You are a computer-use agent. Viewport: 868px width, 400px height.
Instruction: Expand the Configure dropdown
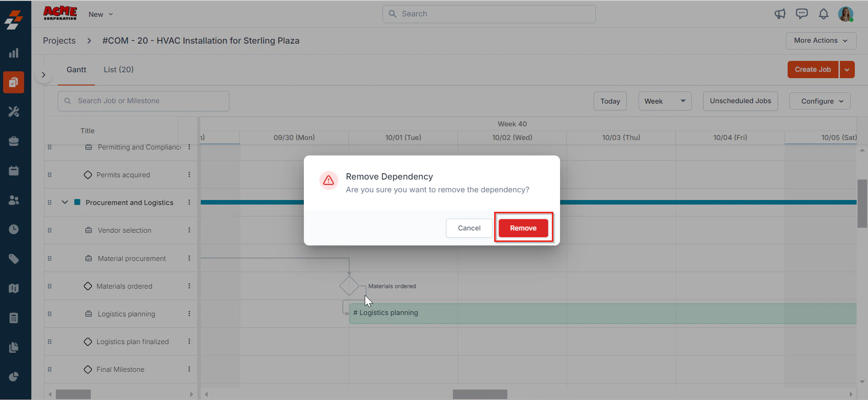[x=820, y=101]
